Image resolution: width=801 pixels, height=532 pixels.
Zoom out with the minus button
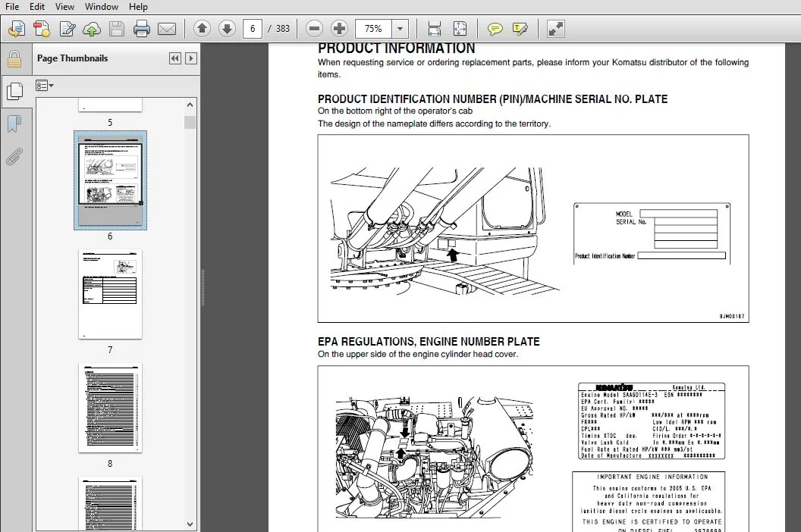coord(315,29)
